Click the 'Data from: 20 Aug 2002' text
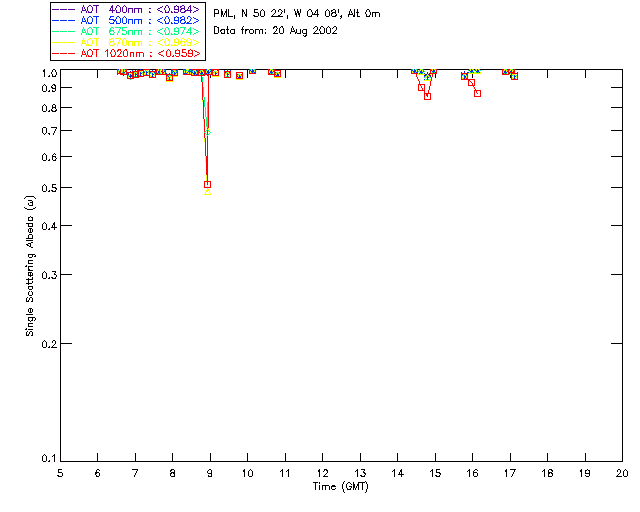Viewport: 640px width, 512px height. pos(276,31)
